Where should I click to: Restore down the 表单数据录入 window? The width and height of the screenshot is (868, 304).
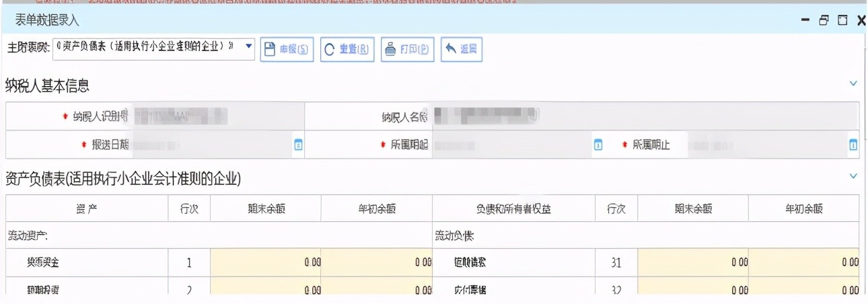click(824, 21)
